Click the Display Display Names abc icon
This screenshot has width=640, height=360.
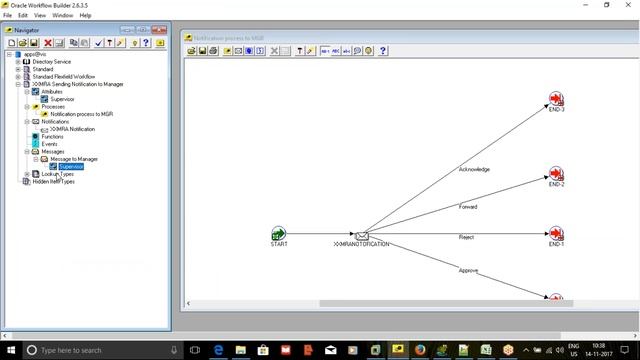[347, 51]
